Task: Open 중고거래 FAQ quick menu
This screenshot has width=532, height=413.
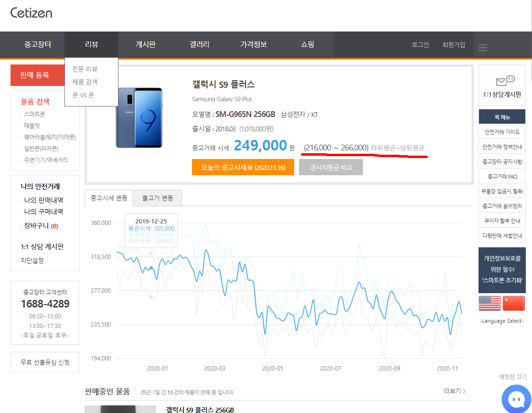Action: [x=502, y=176]
